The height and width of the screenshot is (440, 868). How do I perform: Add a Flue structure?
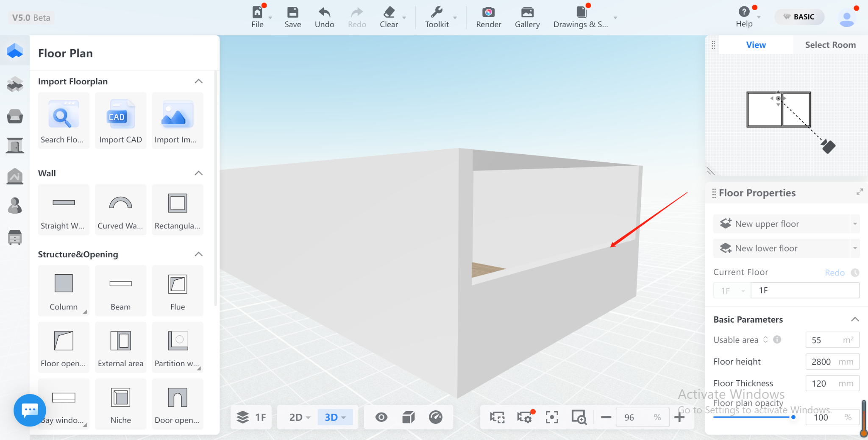(178, 291)
